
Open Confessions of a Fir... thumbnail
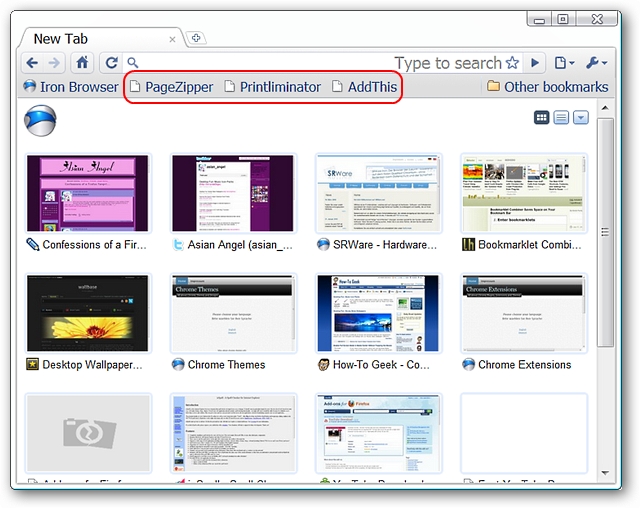[x=88, y=193]
